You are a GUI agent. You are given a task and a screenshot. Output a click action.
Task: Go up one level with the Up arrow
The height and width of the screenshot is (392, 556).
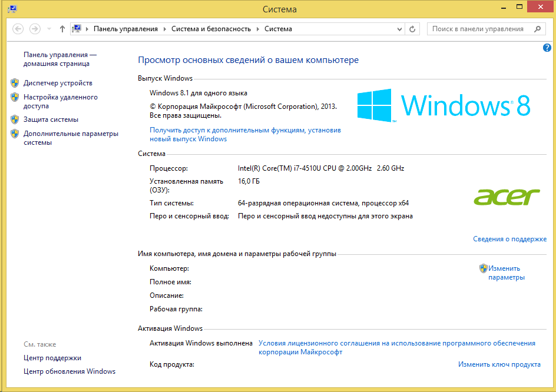(x=62, y=29)
